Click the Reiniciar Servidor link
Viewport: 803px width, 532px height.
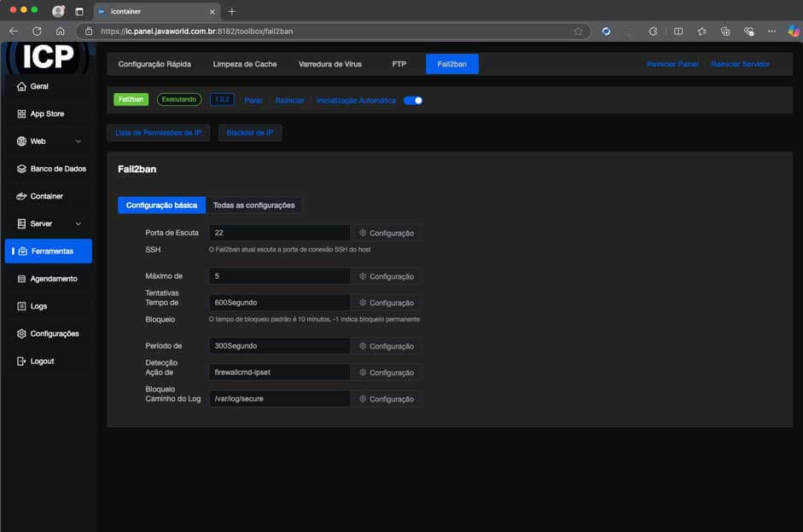click(740, 64)
